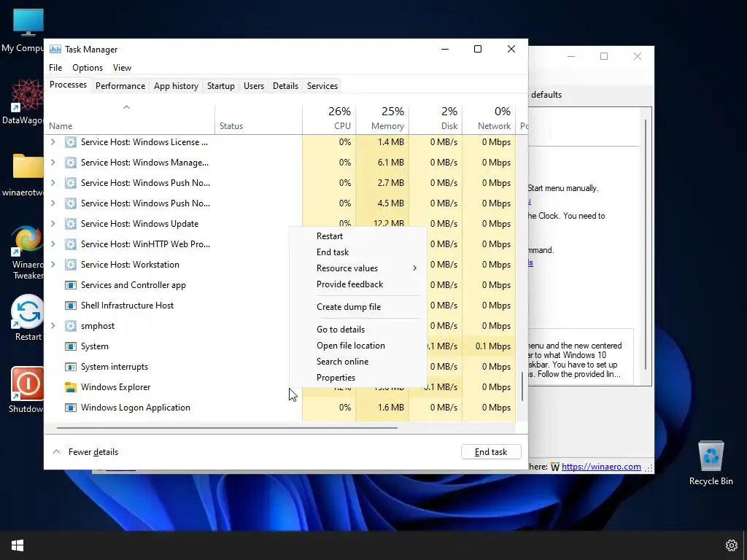This screenshot has height=560, width=747.
Task: Select Create dump file
Action: pyautogui.click(x=357, y=307)
